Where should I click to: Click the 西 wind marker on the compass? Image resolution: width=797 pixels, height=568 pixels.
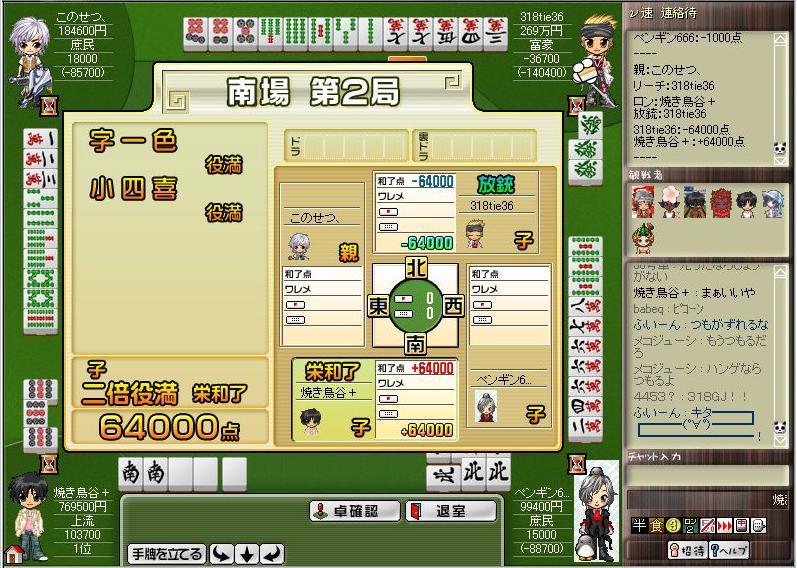pos(453,307)
